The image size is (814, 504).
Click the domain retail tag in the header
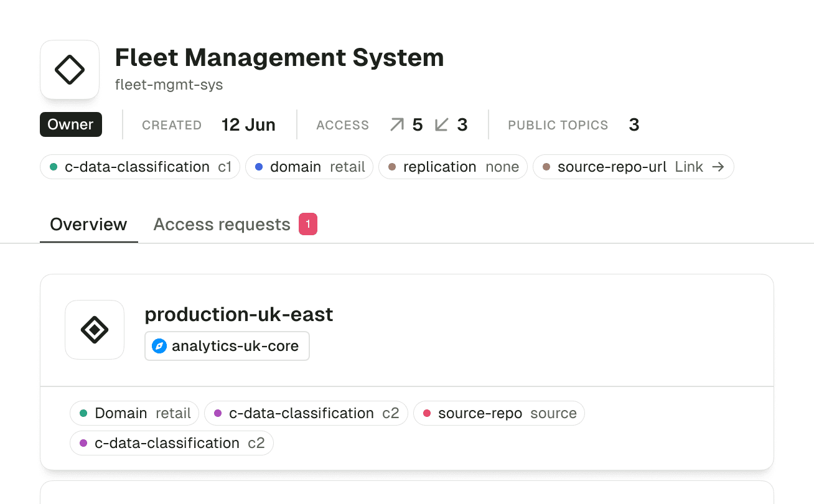coord(309,167)
